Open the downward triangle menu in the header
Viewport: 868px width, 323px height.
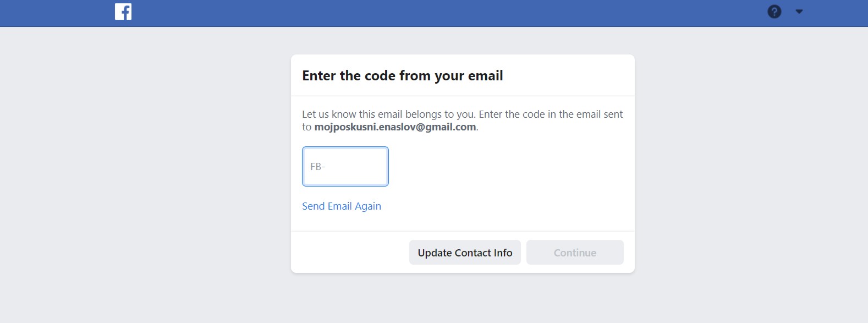pyautogui.click(x=799, y=12)
